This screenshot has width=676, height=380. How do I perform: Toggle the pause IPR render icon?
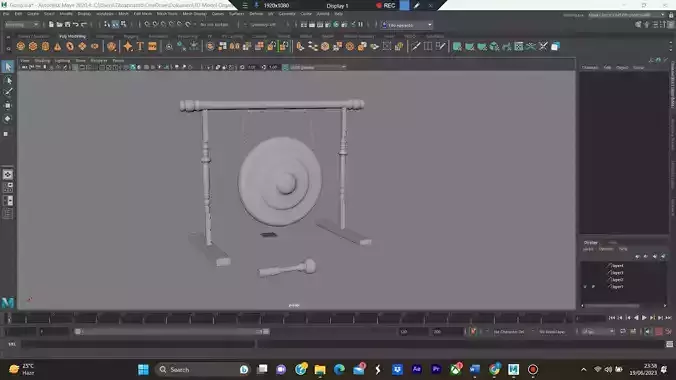tap(360, 25)
